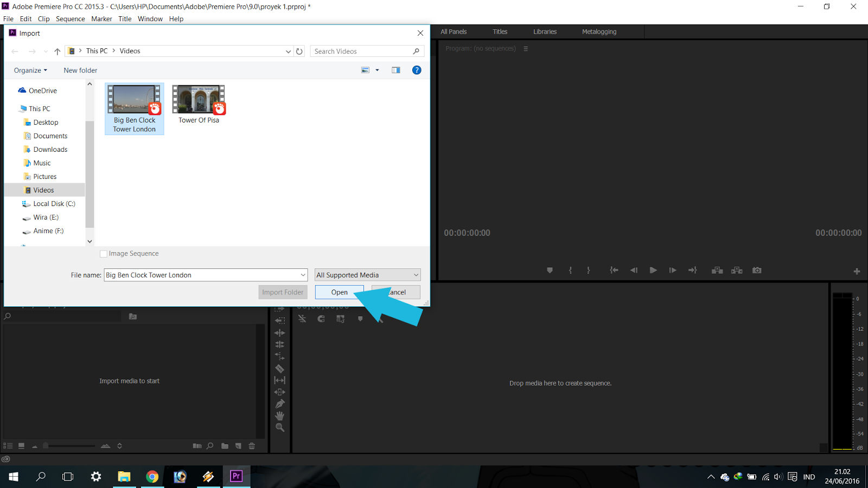Viewport: 868px width, 488px height.
Task: Open the Sort Icons menu in Project panel
Action: coord(119,446)
